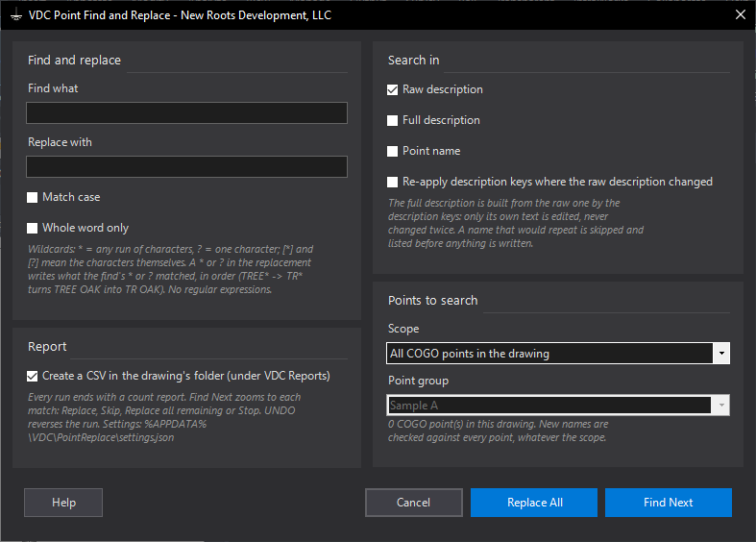Click the Scope dropdown arrow
The image size is (756, 542).
click(x=721, y=354)
